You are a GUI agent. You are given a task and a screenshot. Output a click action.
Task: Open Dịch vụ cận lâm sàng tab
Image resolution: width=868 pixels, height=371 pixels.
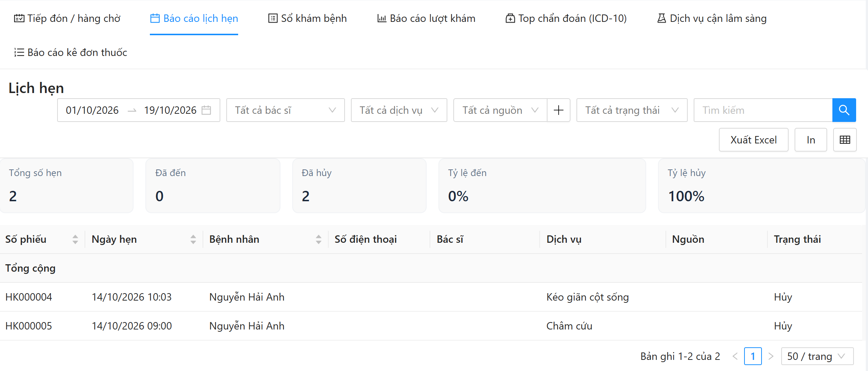pos(712,18)
